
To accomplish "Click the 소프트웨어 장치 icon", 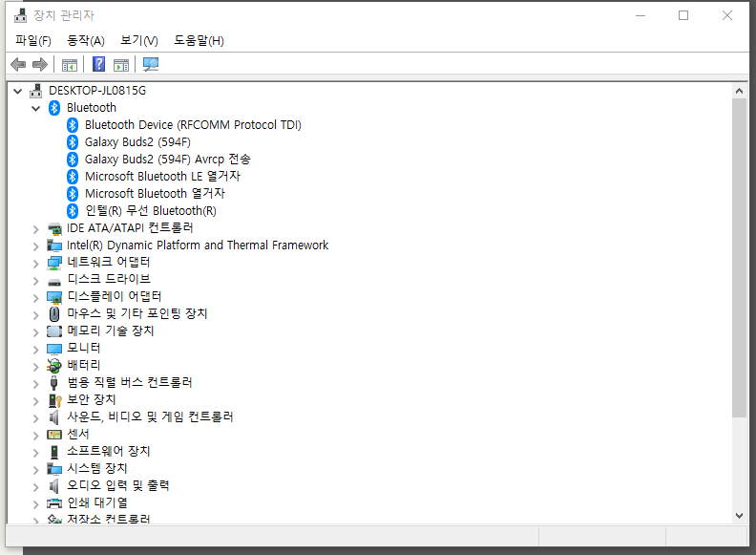I will [x=54, y=452].
